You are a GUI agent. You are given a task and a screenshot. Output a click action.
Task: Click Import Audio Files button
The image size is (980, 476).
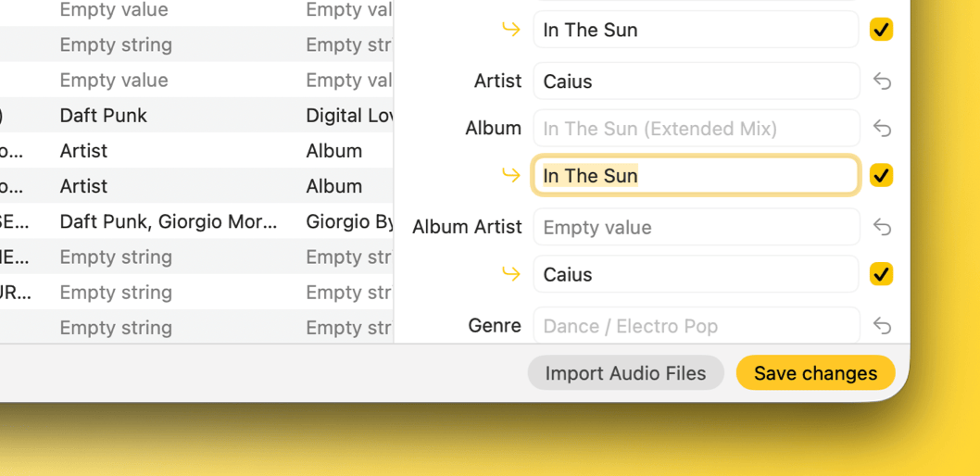click(x=625, y=373)
